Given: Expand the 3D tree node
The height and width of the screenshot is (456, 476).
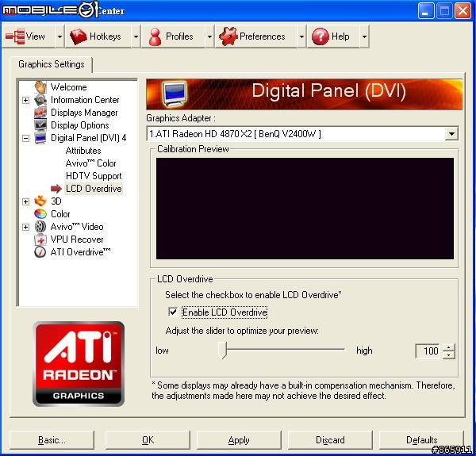Looking at the screenshot, I should point(26,201).
